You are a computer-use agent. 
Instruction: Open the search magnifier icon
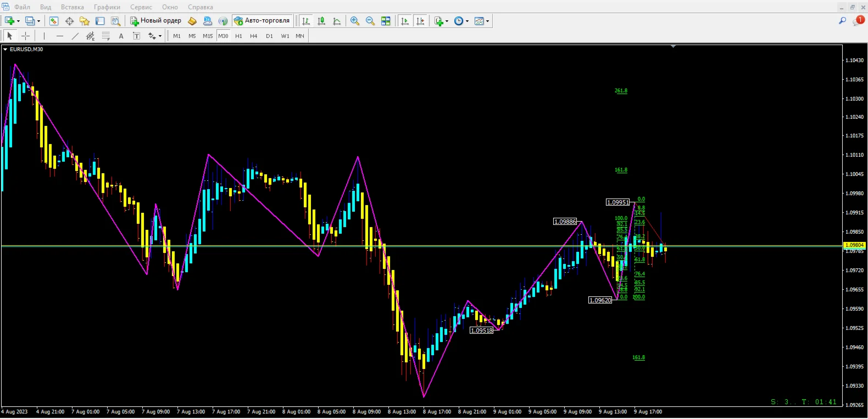point(842,21)
